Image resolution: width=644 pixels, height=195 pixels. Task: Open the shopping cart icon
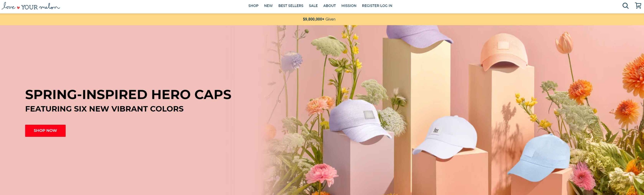pos(638,6)
